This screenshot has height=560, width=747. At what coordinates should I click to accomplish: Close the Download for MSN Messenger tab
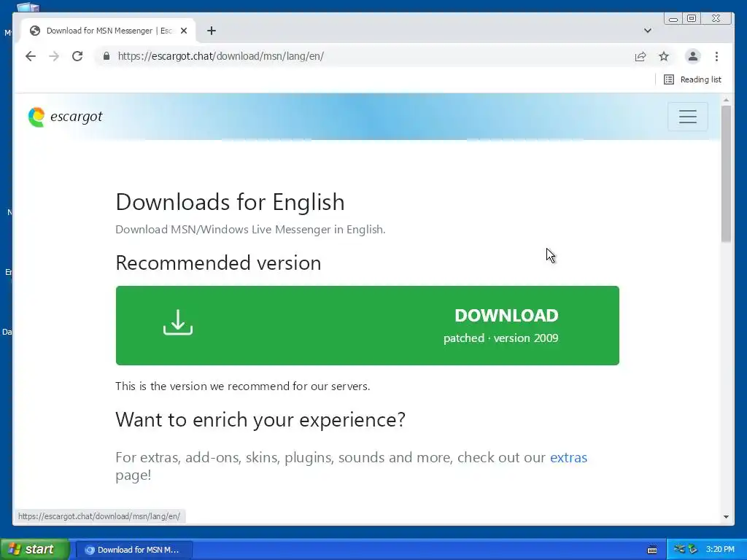(x=184, y=31)
